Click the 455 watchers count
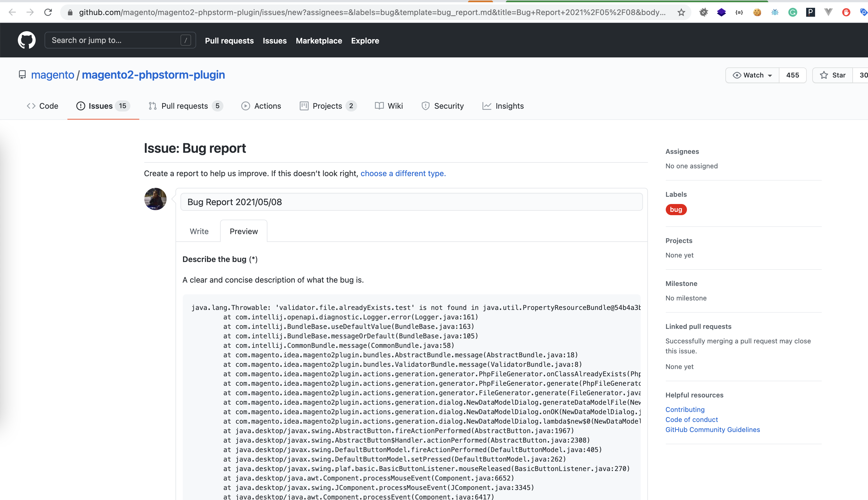Image resolution: width=868 pixels, height=500 pixels. [x=793, y=75]
